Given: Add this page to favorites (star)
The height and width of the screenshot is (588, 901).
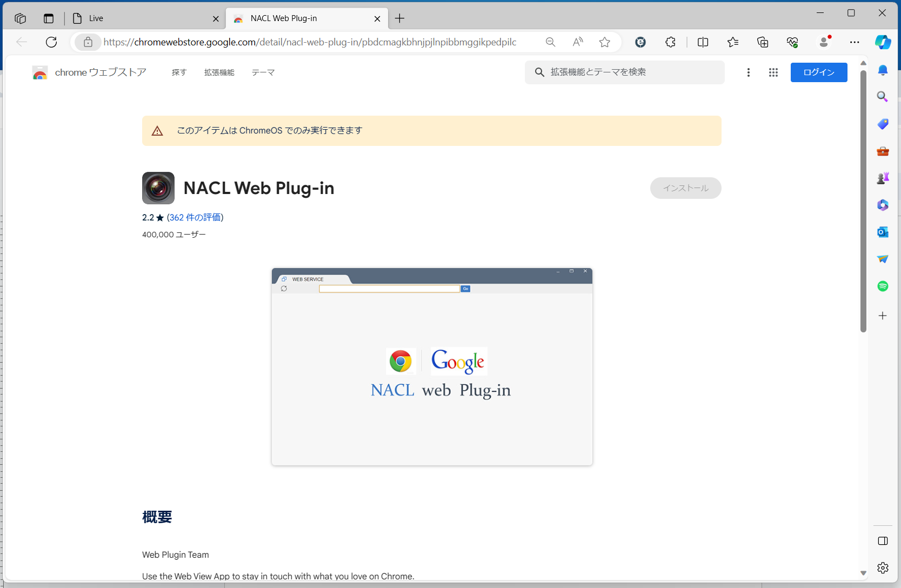Looking at the screenshot, I should pos(605,42).
